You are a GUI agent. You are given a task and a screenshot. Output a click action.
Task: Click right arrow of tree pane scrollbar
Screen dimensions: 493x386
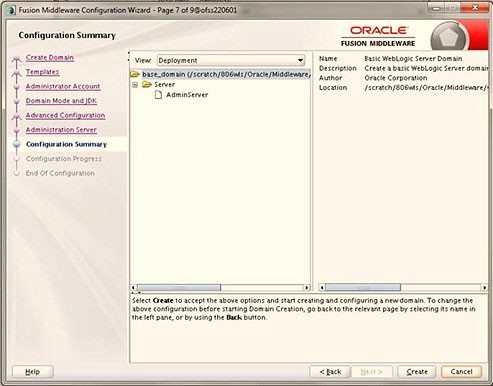click(x=307, y=287)
